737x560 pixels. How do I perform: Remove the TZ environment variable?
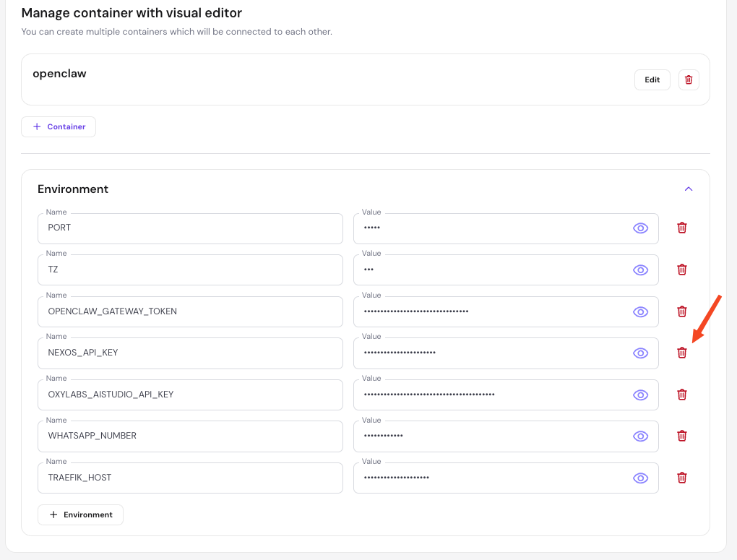coord(681,270)
